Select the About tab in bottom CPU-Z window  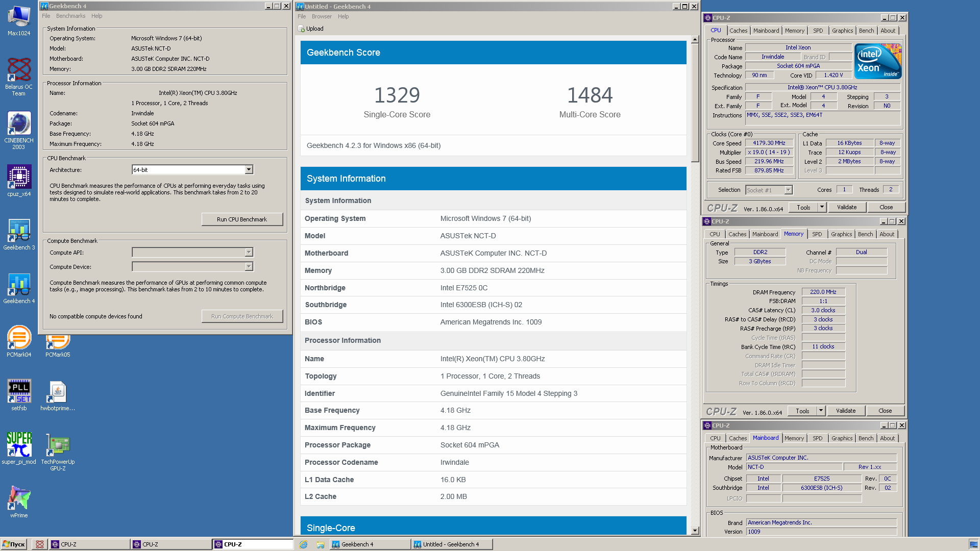click(887, 438)
